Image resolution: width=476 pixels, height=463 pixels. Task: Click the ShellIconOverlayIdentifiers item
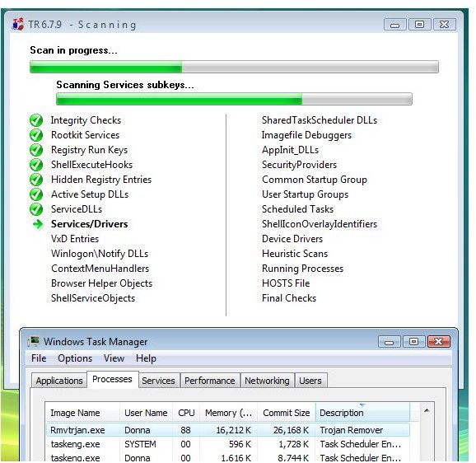click(320, 224)
